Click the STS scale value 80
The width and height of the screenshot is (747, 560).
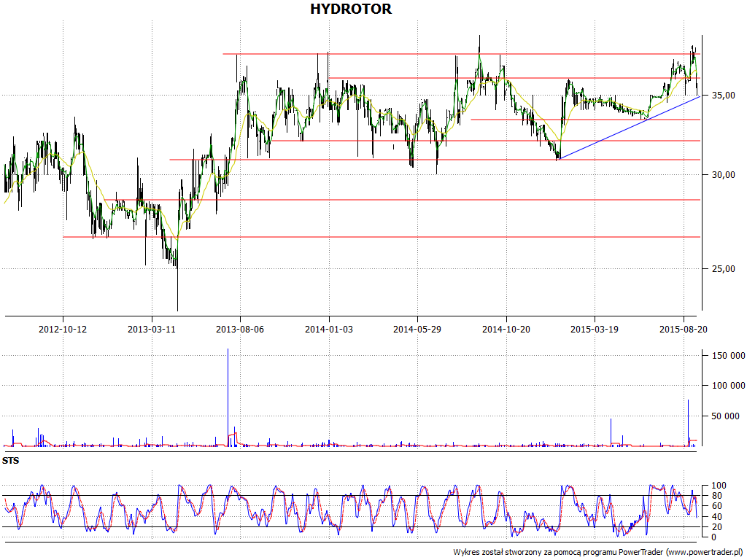[716, 496]
